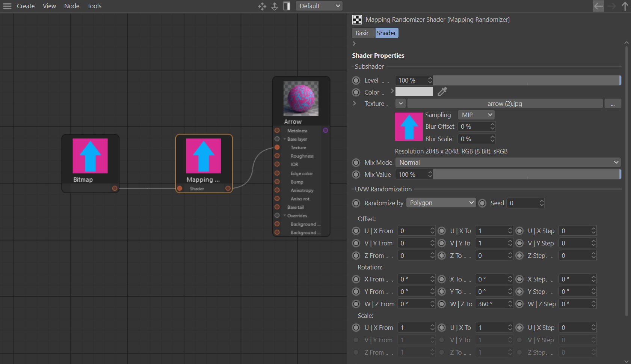631x364 pixels.
Task: Click the pan/move view icon
Action: tap(262, 6)
